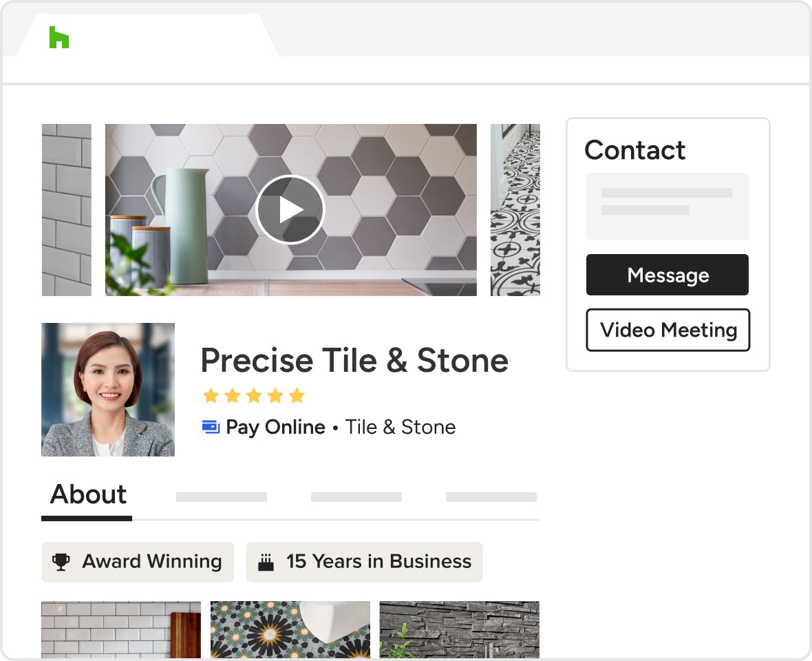Play the hexagon tile video
812x661 pixels.
pos(290,210)
